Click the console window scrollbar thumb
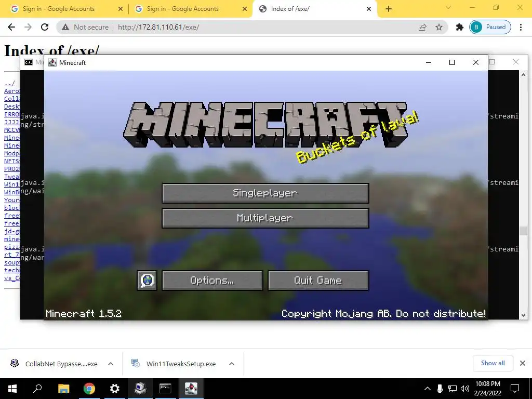 tap(523, 231)
